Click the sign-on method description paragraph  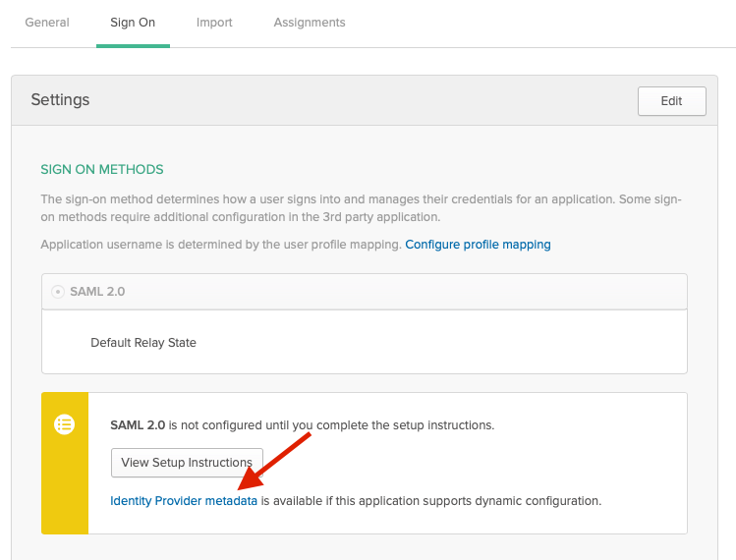point(361,208)
